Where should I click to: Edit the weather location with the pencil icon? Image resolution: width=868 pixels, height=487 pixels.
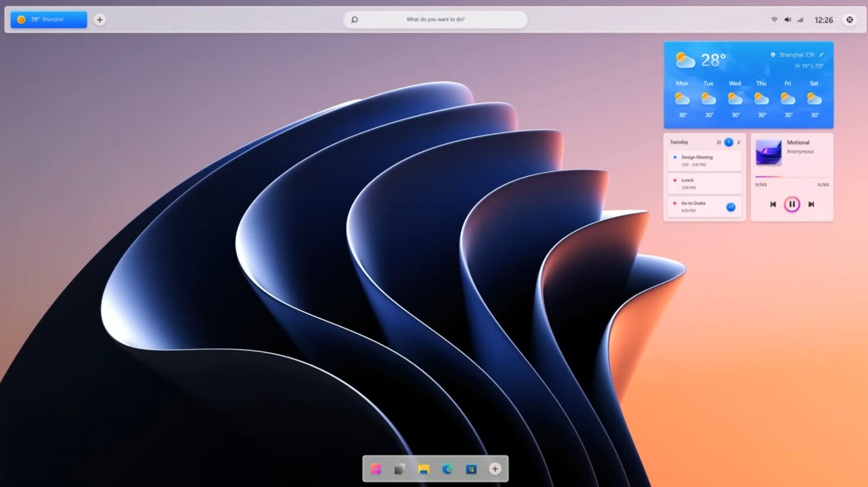tap(822, 54)
